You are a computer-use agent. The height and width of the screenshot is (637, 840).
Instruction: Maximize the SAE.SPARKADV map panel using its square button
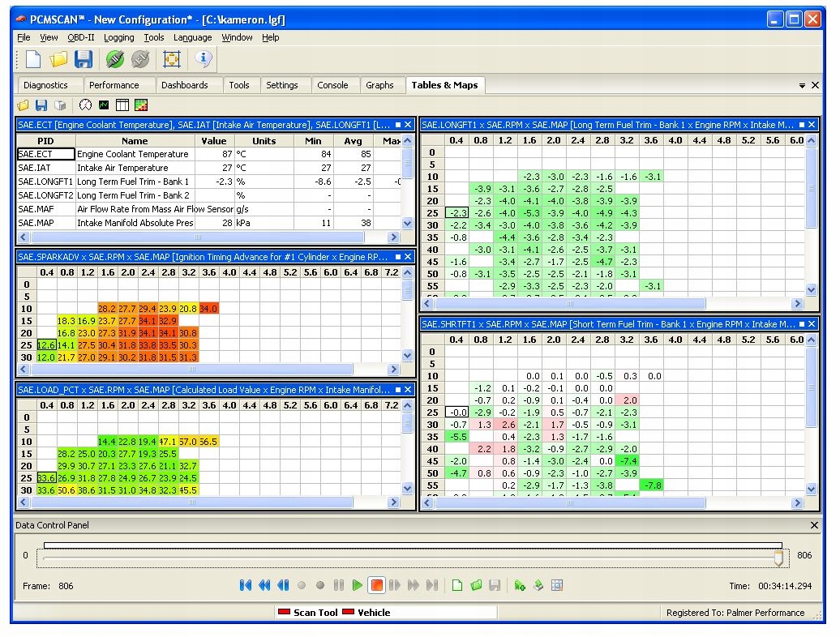point(398,257)
